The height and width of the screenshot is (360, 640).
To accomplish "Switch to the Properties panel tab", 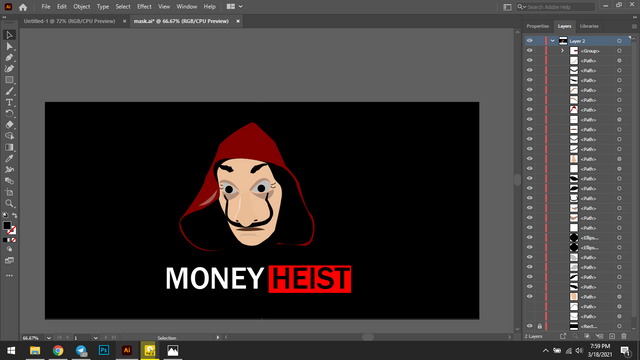I will pos(538,26).
